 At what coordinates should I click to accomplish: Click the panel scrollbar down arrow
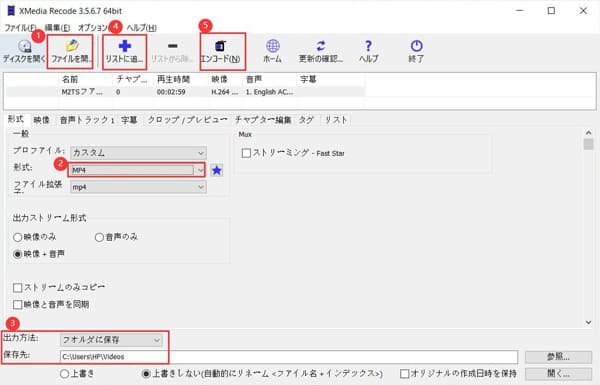589,323
